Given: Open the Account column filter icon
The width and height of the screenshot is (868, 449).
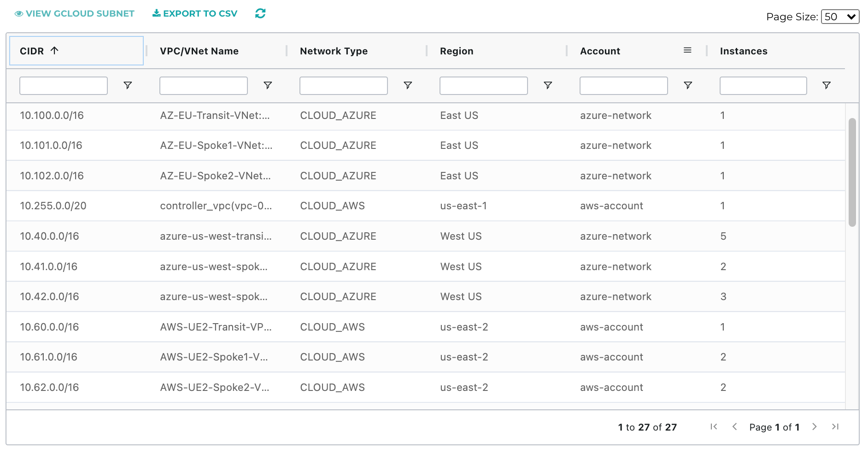Looking at the screenshot, I should (688, 85).
